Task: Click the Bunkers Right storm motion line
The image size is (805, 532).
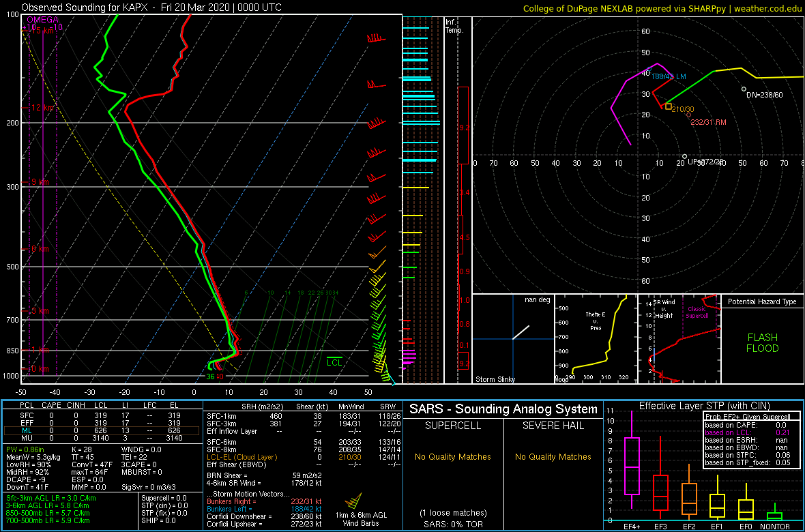Action: 263,502
